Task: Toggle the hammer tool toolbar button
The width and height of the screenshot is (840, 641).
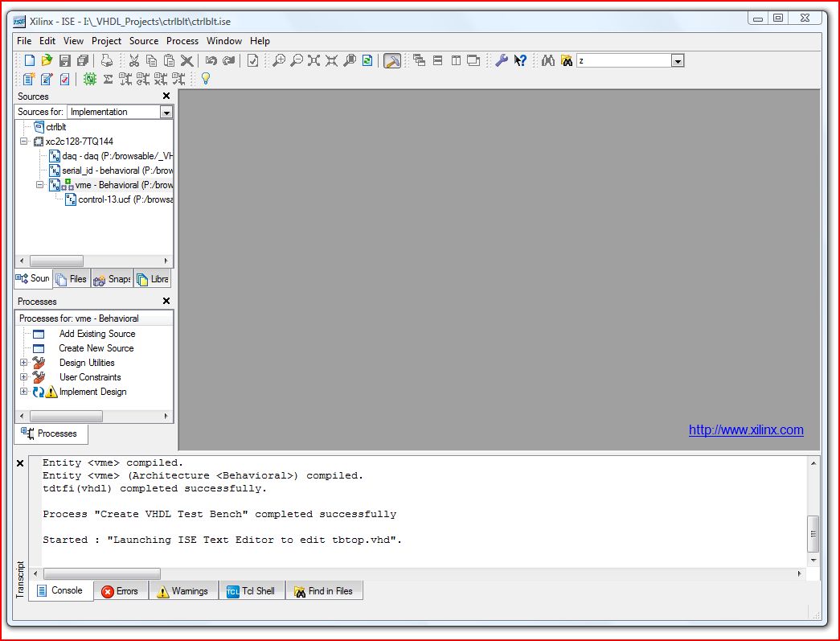Action: point(392,60)
